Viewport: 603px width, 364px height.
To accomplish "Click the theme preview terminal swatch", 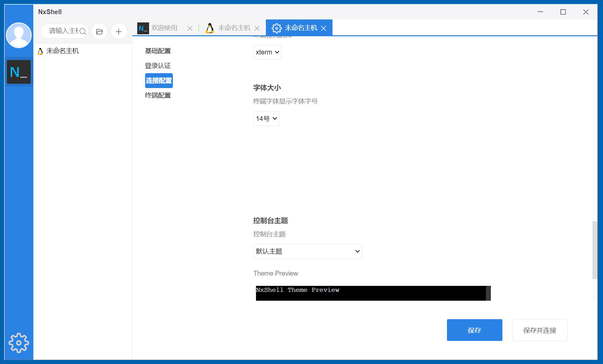I will pyautogui.click(x=372, y=293).
